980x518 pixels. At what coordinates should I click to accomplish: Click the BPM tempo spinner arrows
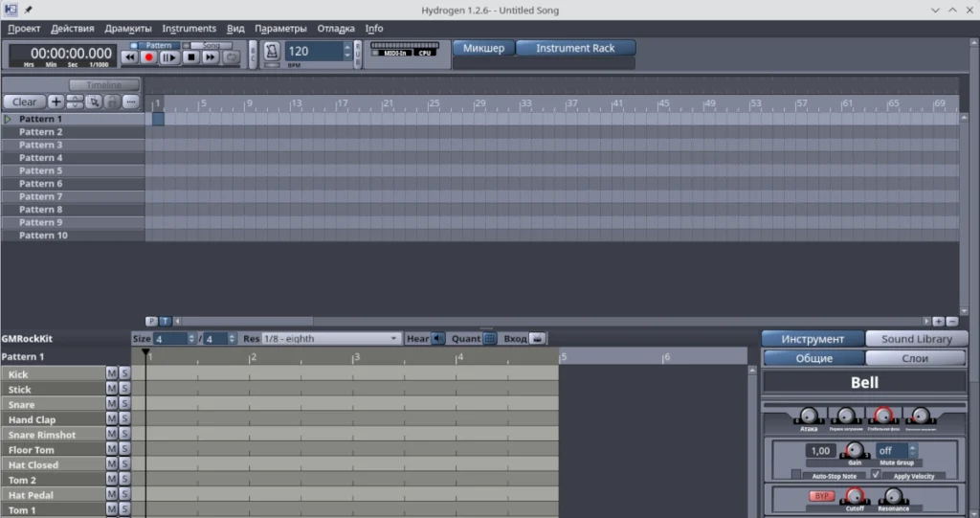(347, 52)
